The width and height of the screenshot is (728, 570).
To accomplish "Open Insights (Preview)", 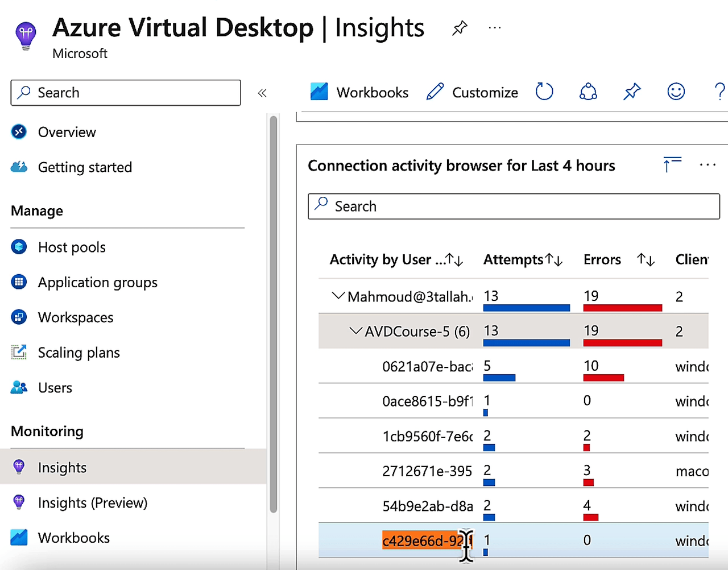I will tap(93, 503).
